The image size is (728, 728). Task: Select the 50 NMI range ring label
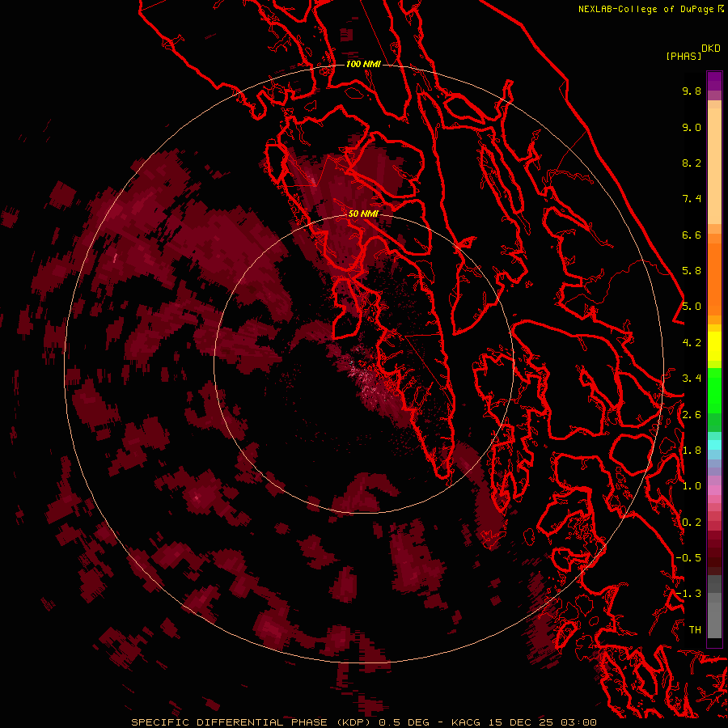click(363, 214)
